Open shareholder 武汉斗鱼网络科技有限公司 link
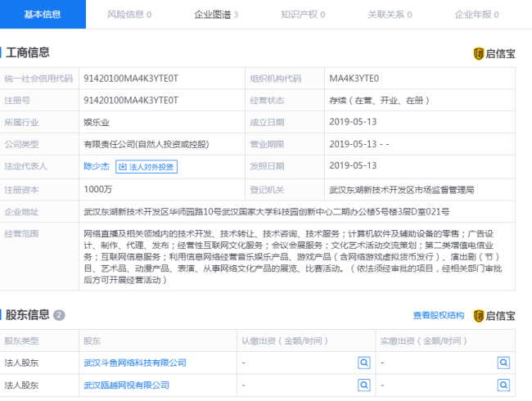 pos(135,363)
